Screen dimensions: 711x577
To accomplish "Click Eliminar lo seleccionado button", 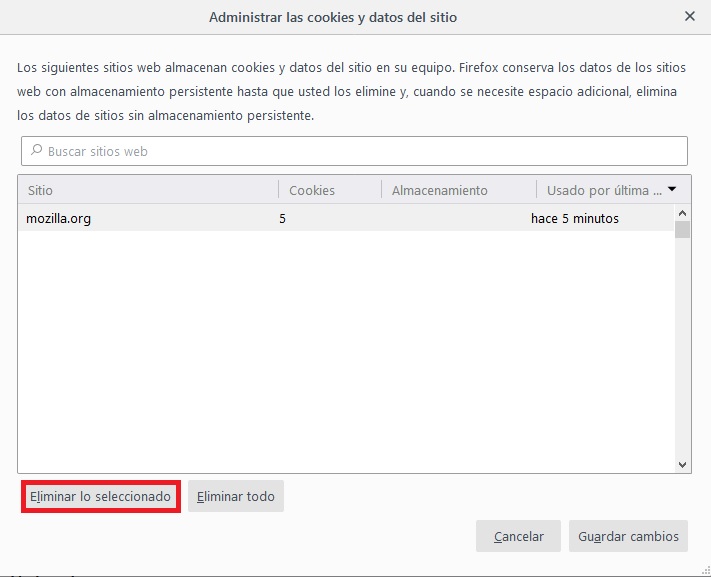I will coord(100,497).
